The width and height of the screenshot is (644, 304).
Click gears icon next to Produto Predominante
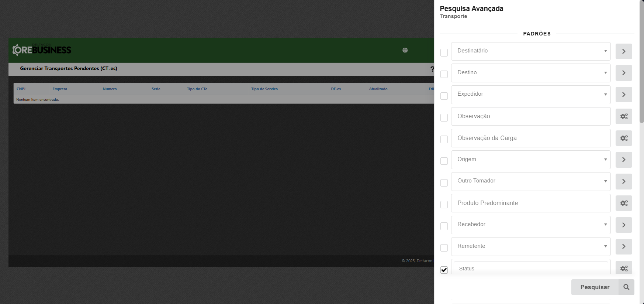tap(624, 203)
